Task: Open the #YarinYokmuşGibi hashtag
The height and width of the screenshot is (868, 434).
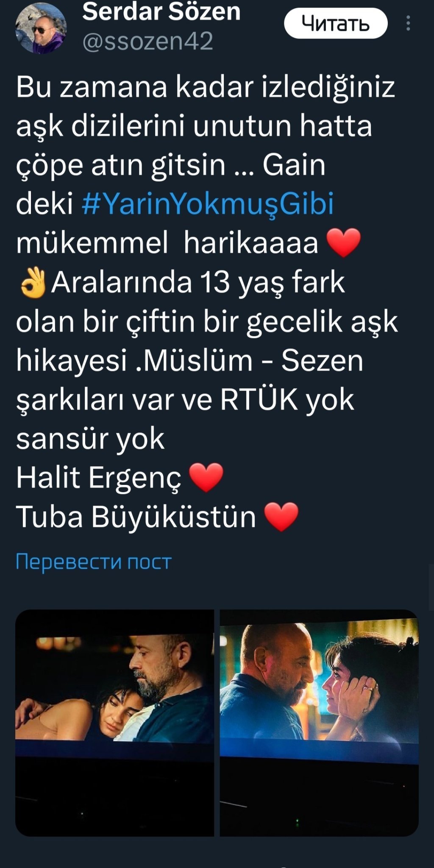Action: 208,203
